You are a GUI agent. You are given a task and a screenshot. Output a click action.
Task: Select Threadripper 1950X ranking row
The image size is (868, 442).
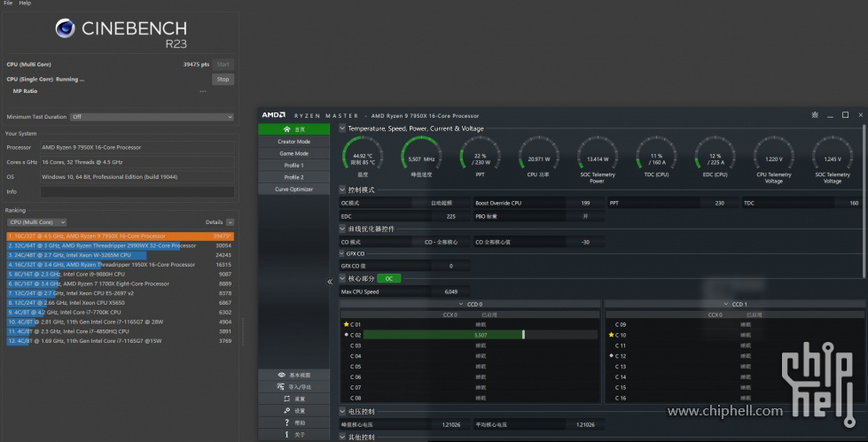tap(120, 265)
